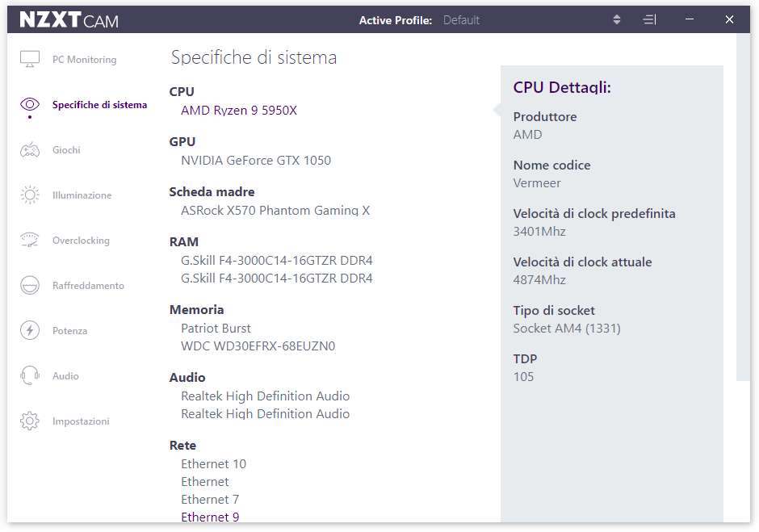Image resolution: width=759 pixels, height=532 pixels.
Task: Select AMD Ryzen 9 5950X entry
Action: pyautogui.click(x=239, y=111)
